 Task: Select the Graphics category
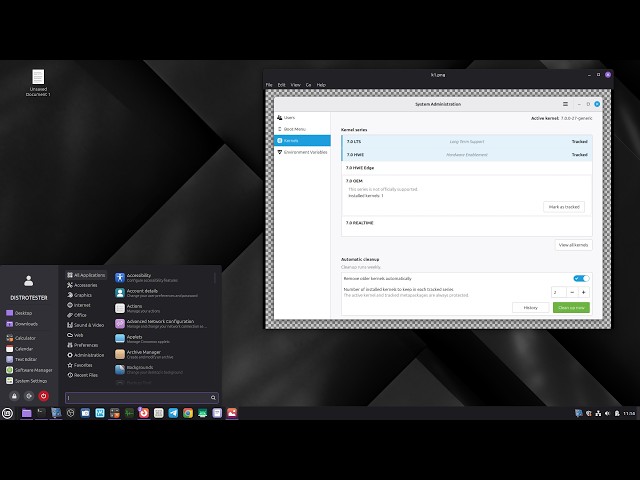(86, 295)
